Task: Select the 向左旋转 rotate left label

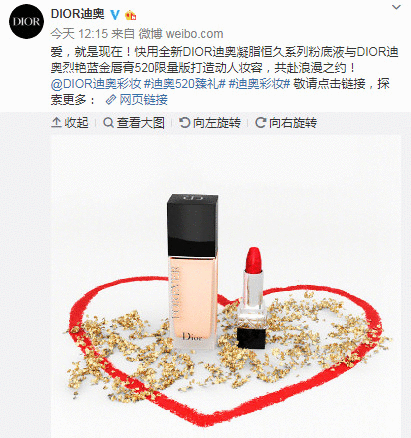Action: pos(217,123)
